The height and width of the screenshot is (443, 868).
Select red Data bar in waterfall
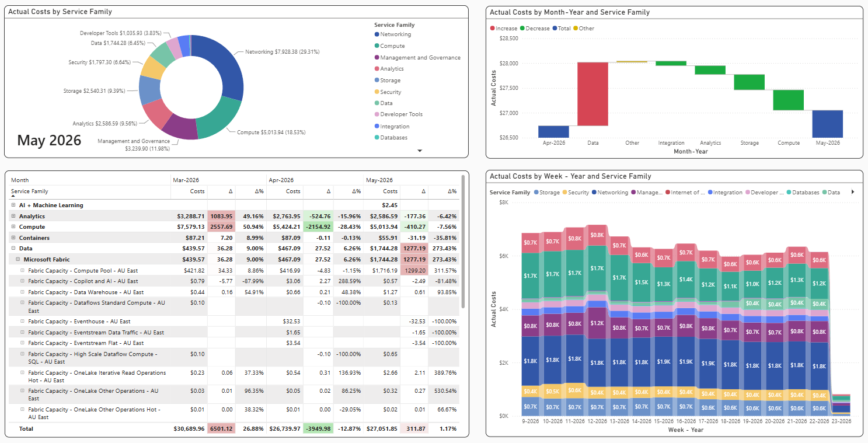pyautogui.click(x=592, y=94)
